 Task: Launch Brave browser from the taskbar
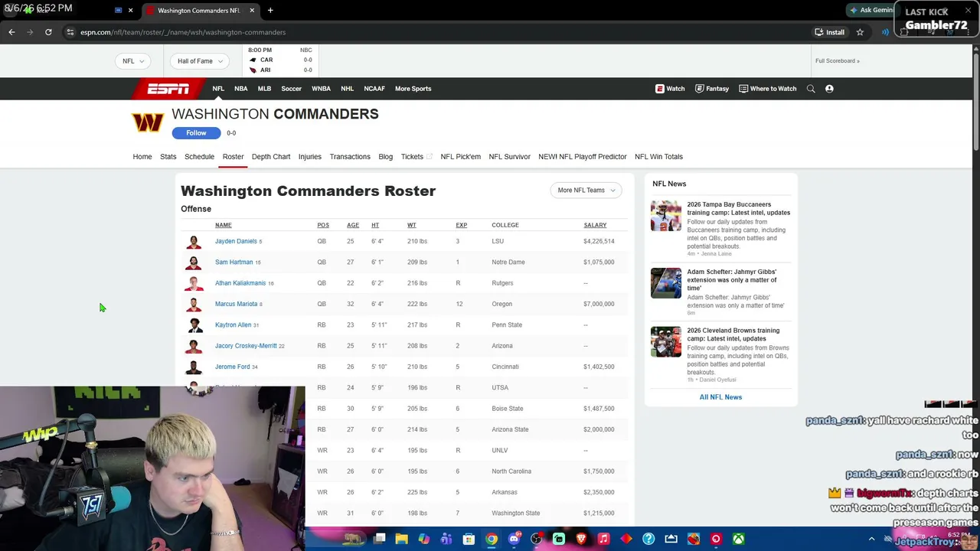(581, 540)
